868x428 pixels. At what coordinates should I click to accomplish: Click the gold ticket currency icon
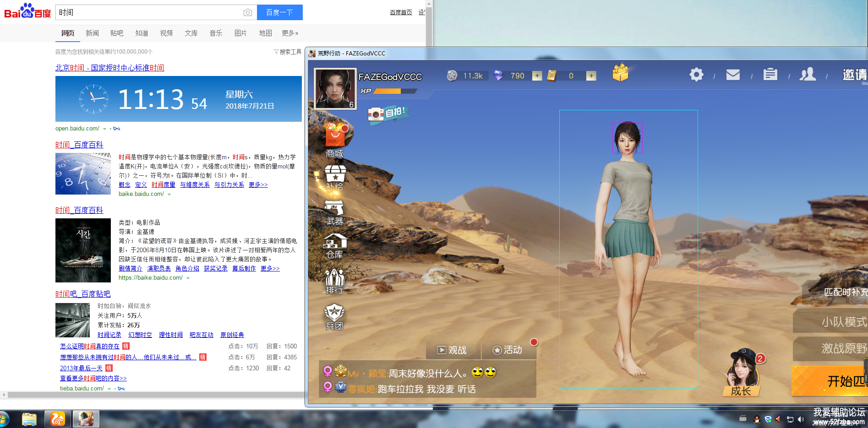click(551, 76)
